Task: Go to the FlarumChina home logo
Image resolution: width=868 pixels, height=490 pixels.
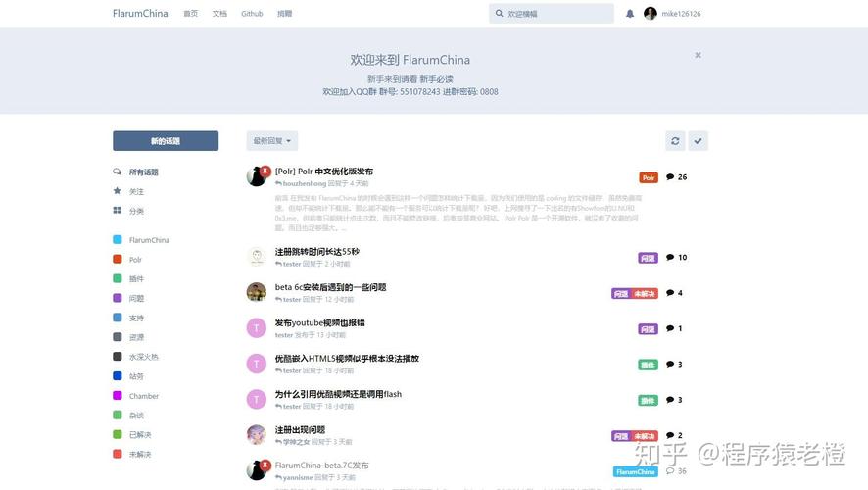Action: (140, 14)
